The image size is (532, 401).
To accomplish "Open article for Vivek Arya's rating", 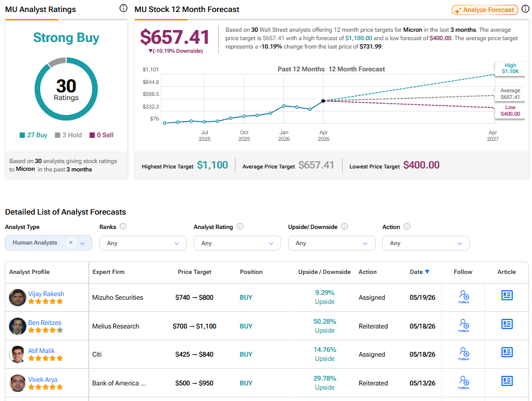I will [507, 381].
